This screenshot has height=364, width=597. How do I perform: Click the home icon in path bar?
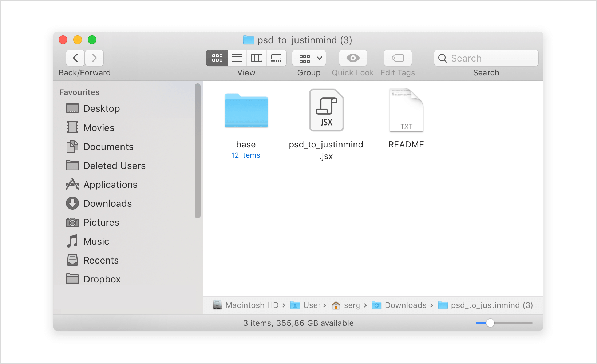336,305
